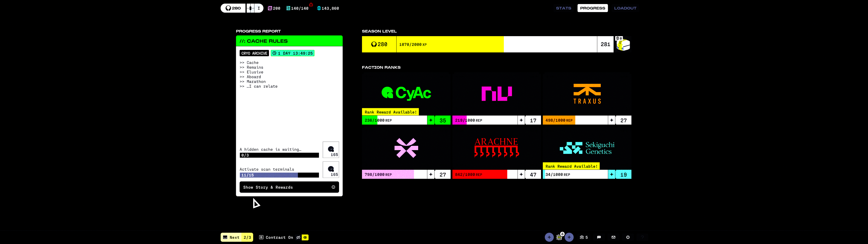Click the season XP bar 1070/2000
868x244 pixels.
496,44
